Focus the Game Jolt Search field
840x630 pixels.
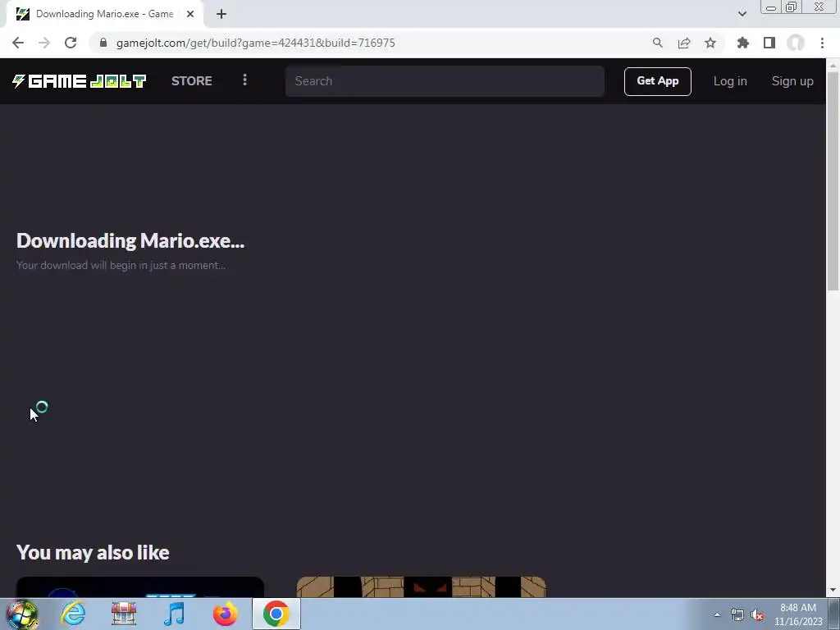tap(445, 81)
